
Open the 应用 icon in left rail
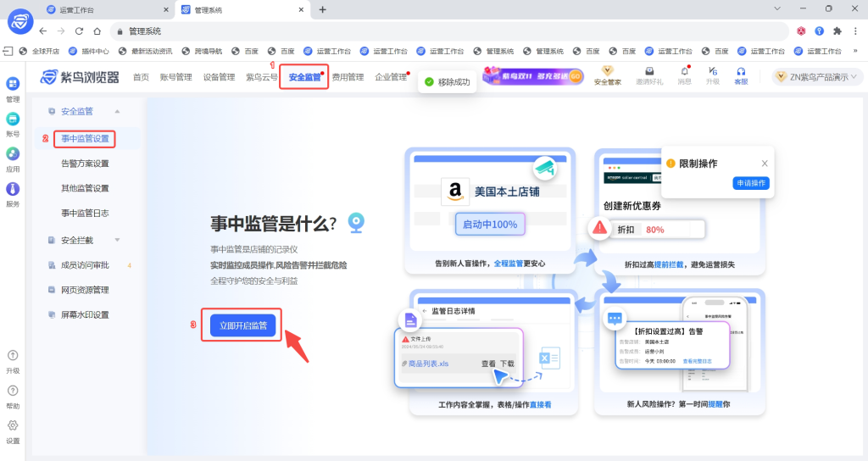point(13,154)
